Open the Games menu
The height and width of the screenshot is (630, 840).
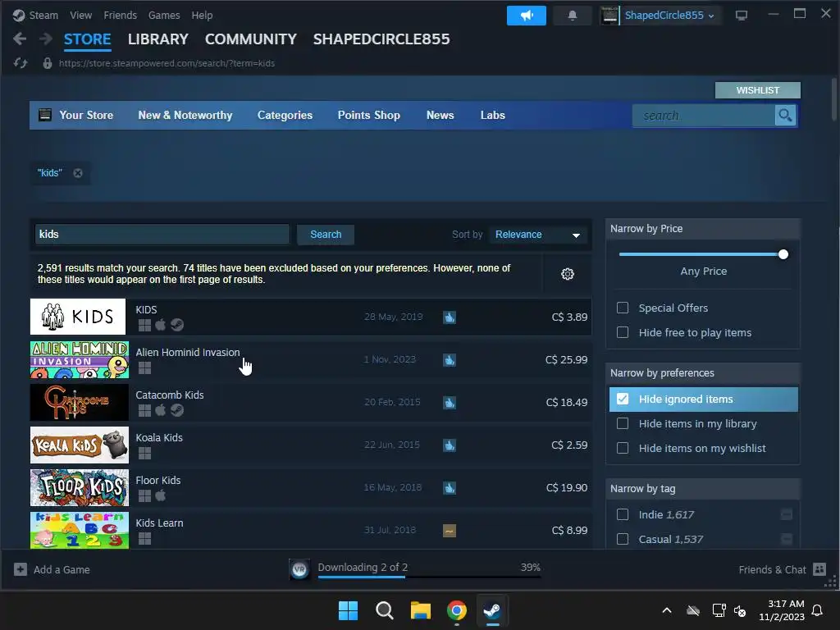coord(164,16)
